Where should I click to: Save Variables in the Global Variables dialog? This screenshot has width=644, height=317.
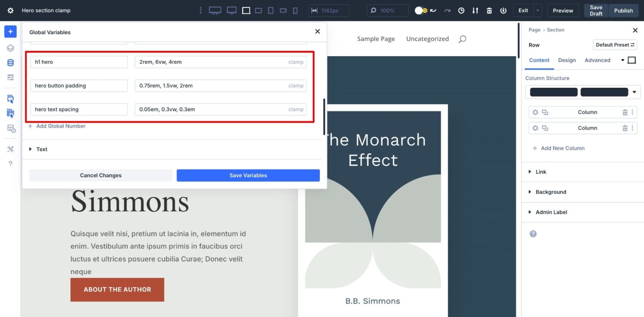(248, 175)
